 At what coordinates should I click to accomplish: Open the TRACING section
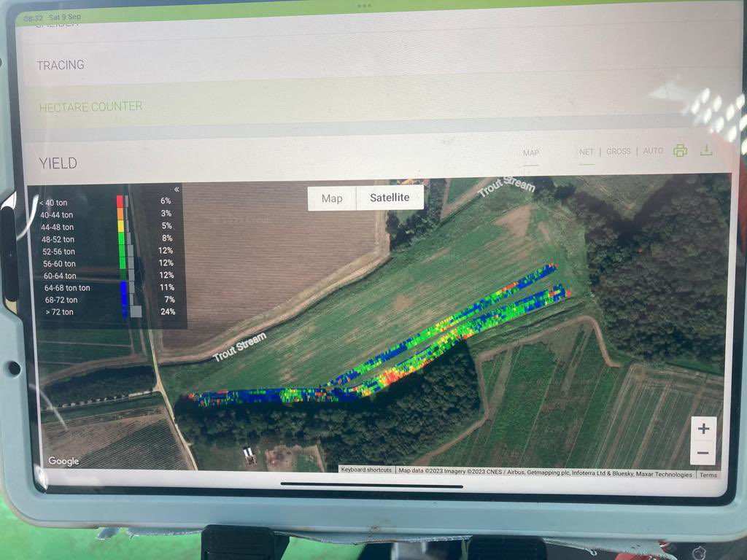61,65
